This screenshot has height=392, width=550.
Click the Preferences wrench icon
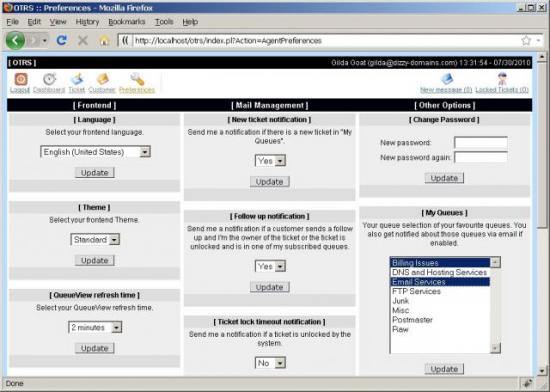(x=137, y=79)
